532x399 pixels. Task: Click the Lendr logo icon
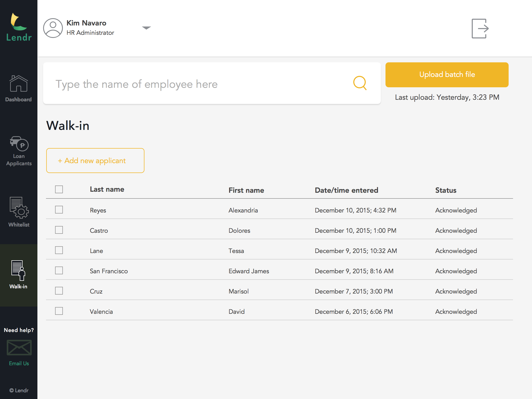(18, 22)
